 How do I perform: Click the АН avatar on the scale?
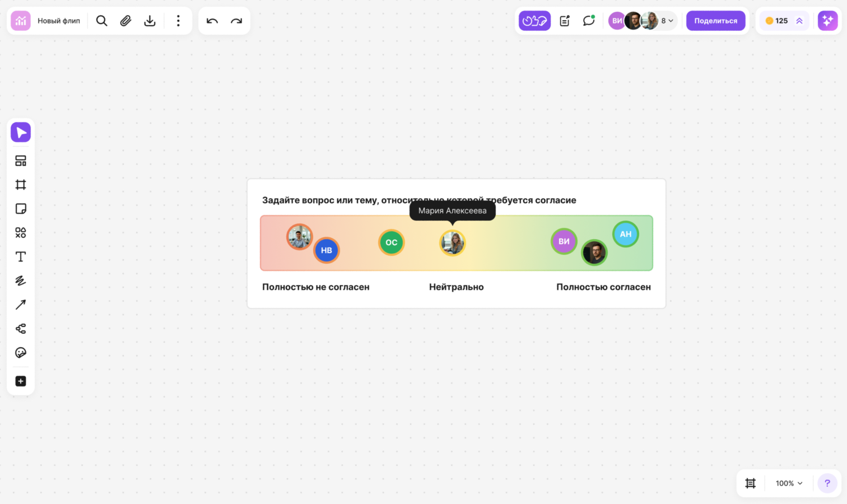point(626,234)
